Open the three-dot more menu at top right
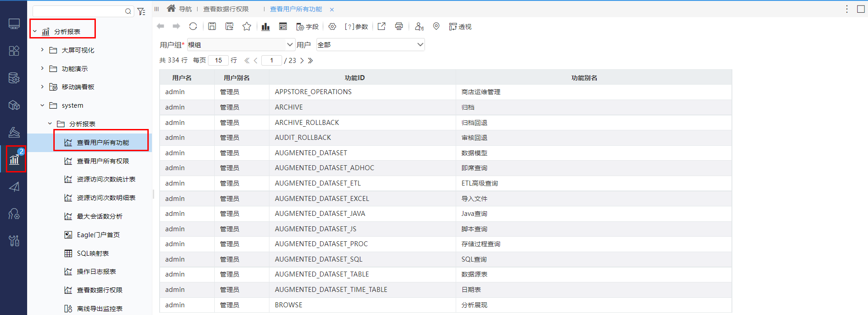This screenshot has height=315, width=868. (x=847, y=9)
